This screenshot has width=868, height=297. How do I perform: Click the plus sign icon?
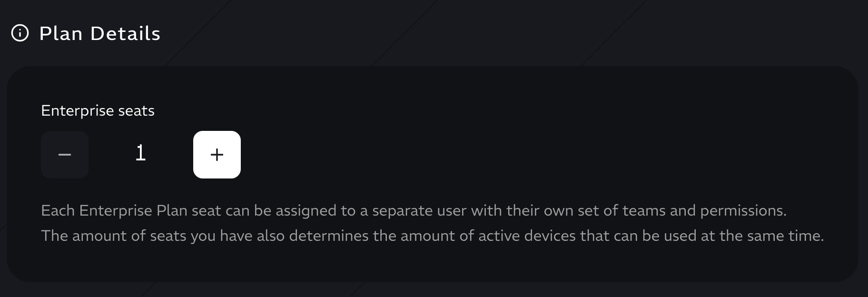coord(217,155)
